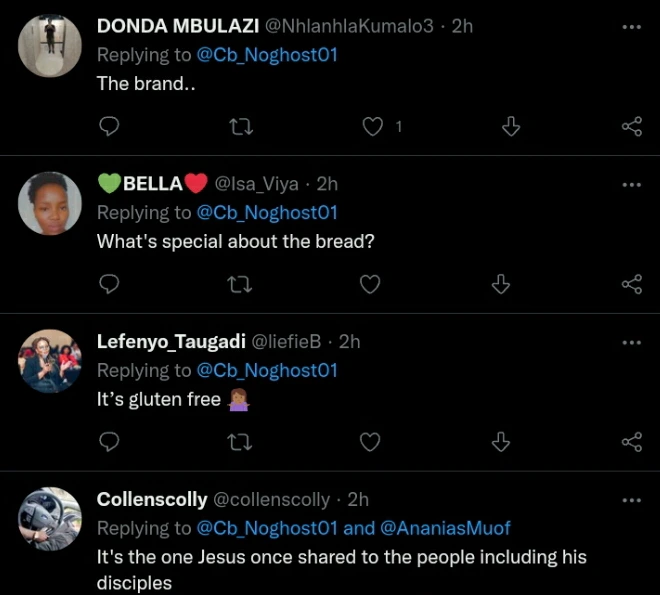Share BELLA's tweet

point(631,284)
